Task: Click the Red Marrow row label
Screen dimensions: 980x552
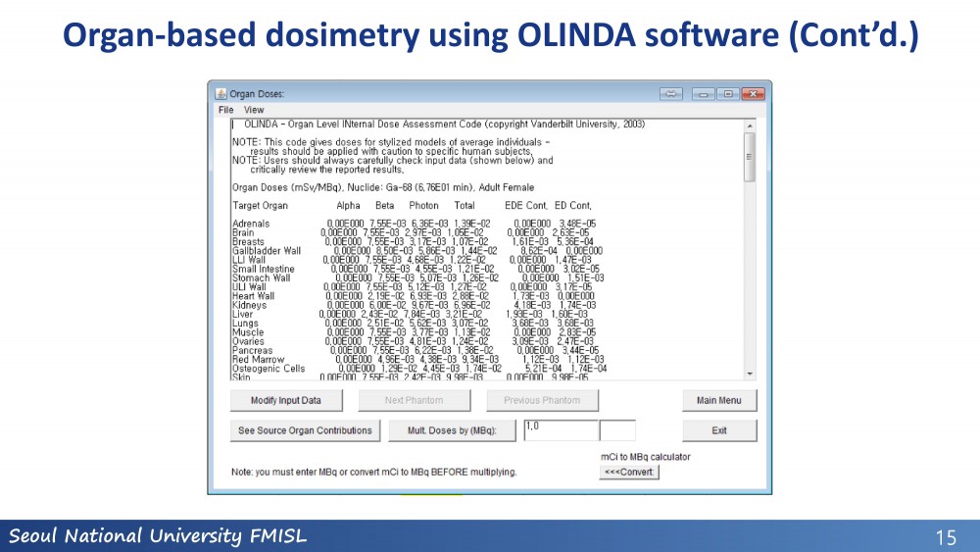Action: 258,360
